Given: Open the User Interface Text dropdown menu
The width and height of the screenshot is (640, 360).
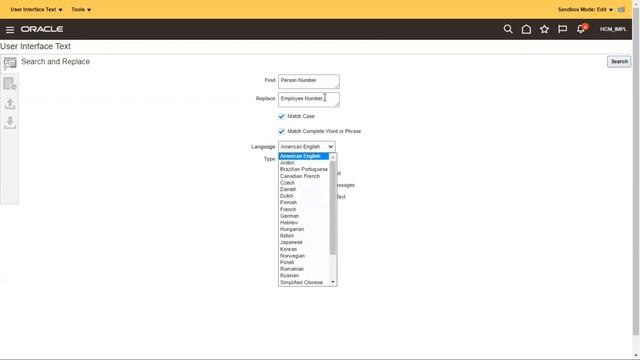Looking at the screenshot, I should pyautogui.click(x=36, y=9).
